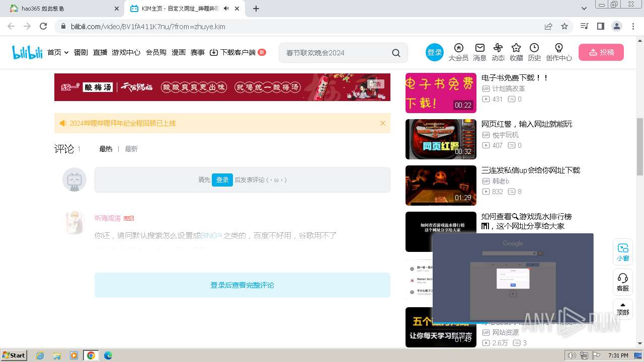Open Microsoft Edge from taskbar
The image size is (644, 362).
click(108, 355)
